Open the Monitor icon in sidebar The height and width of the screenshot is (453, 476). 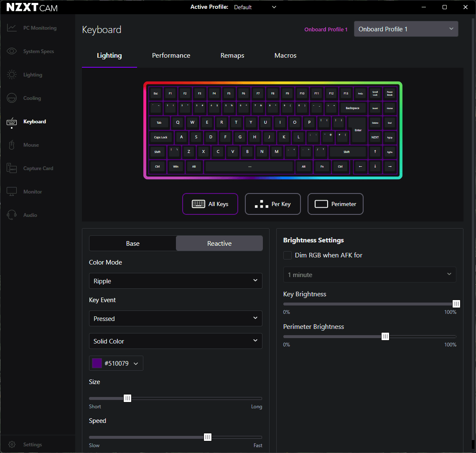(x=12, y=191)
